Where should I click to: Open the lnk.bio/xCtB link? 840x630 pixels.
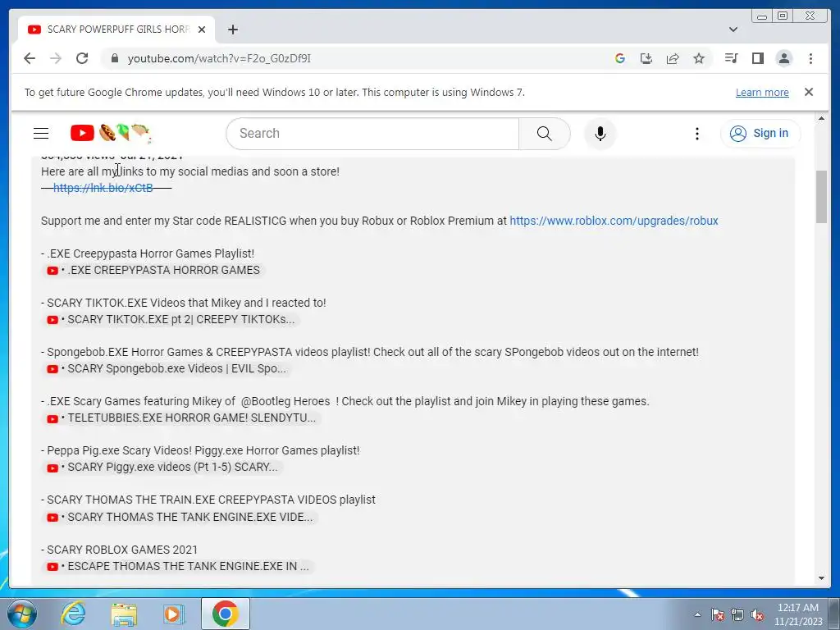103,188
